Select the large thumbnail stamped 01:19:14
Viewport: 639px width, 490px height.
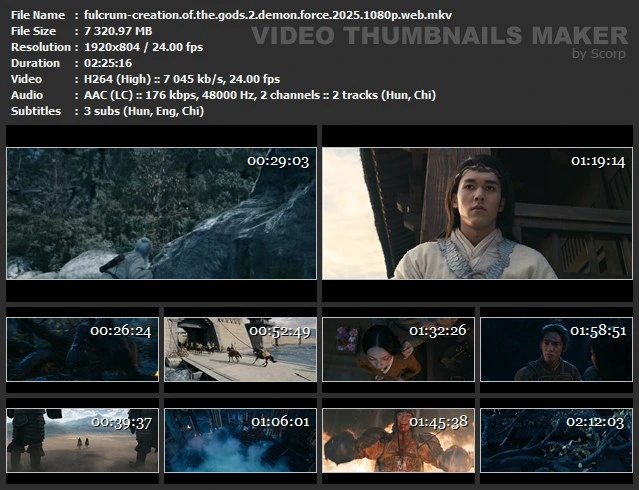click(x=477, y=213)
